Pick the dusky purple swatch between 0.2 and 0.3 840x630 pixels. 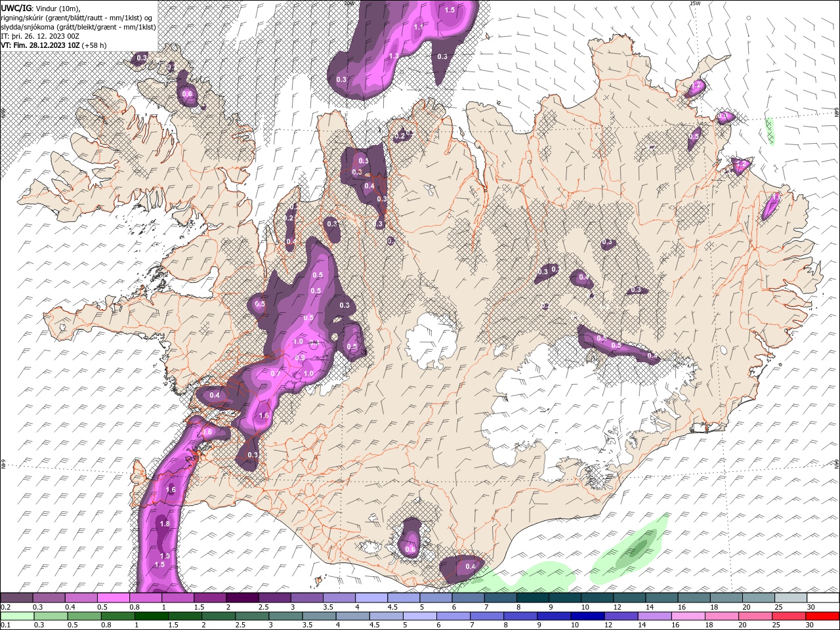click(16, 598)
